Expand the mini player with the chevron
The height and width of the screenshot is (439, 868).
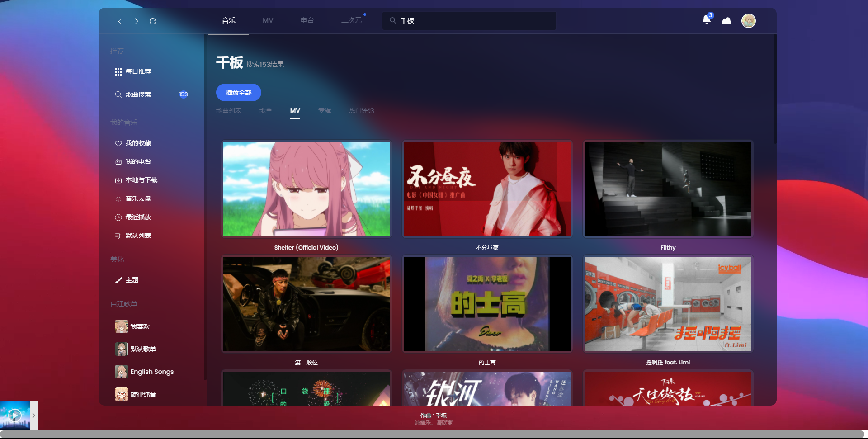(x=34, y=415)
